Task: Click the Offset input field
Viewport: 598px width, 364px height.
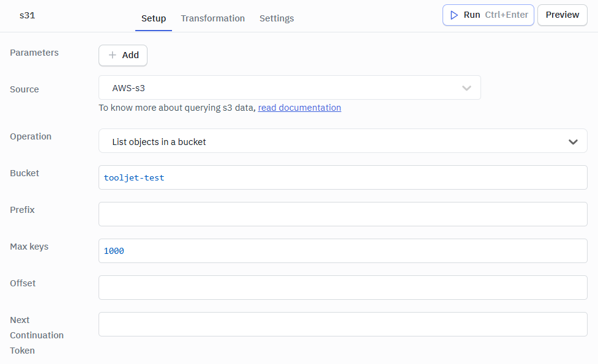Action: [x=343, y=287]
